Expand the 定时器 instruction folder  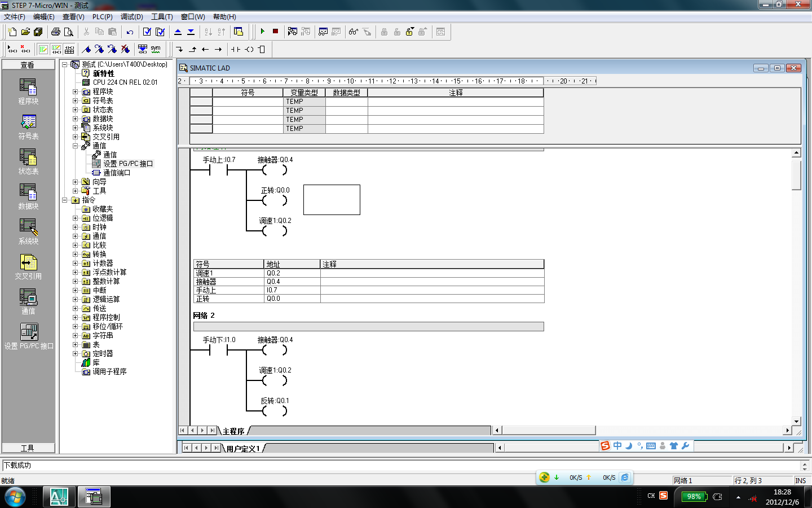pos(76,353)
